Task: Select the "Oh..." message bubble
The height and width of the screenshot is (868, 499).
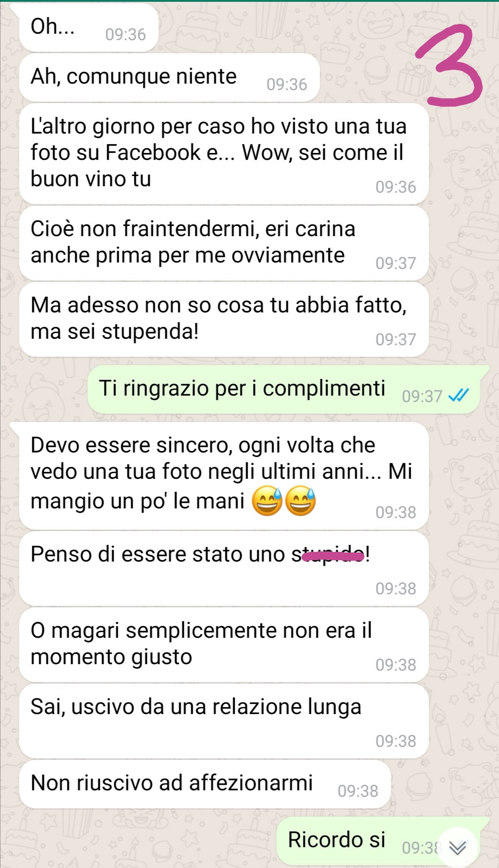Action: coord(89,27)
